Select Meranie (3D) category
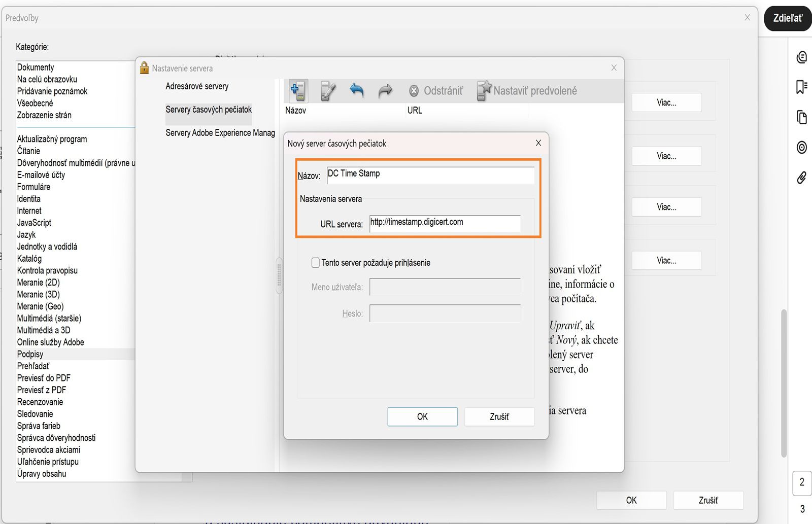Screen dimensions: 812x524 tap(39, 294)
